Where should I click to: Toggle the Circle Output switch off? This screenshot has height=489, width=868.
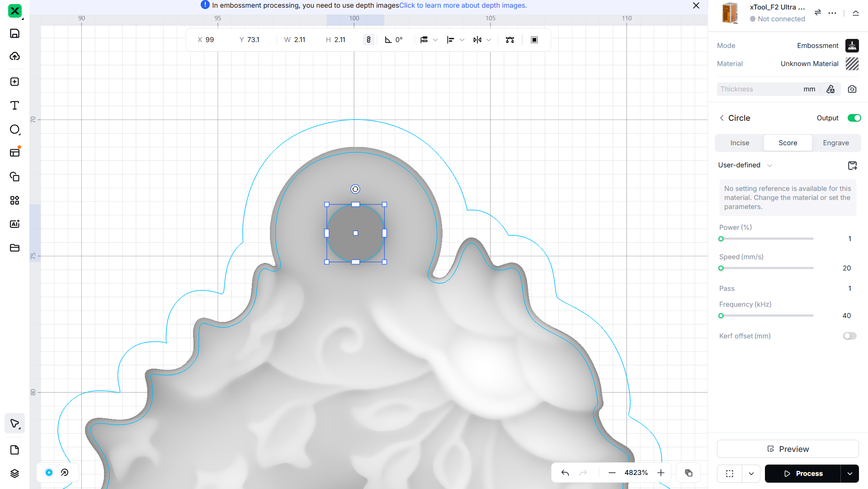[x=854, y=118]
